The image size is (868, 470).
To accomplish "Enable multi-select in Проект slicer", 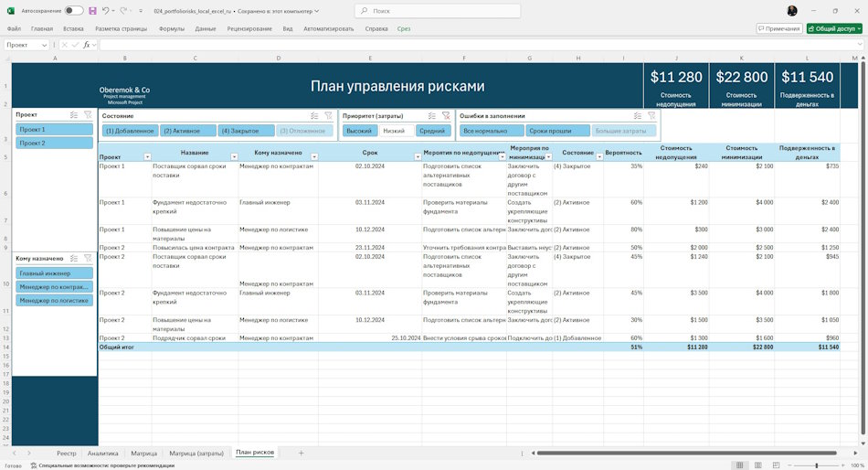I will [x=74, y=114].
